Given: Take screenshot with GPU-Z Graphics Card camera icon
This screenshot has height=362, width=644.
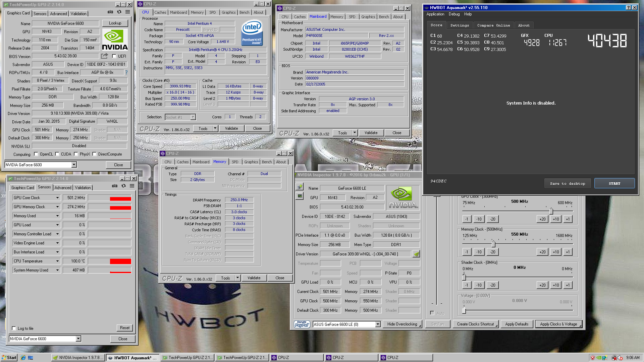Looking at the screenshot, I should click(110, 12).
